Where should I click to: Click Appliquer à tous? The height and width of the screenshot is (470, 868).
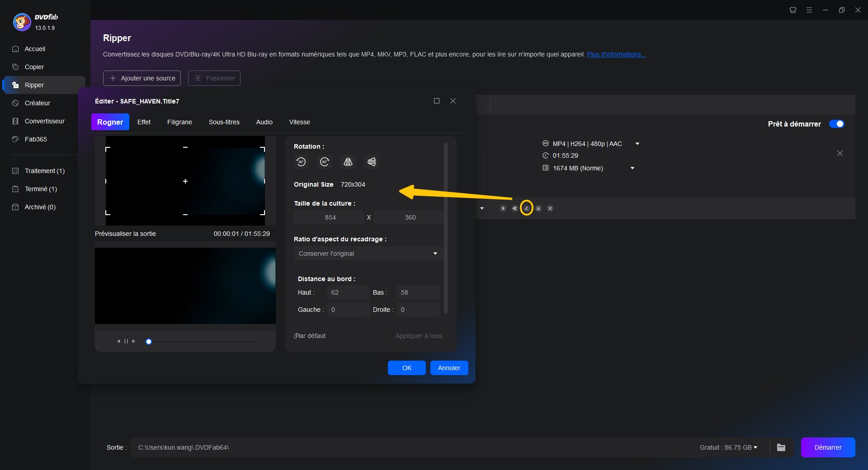pos(419,336)
